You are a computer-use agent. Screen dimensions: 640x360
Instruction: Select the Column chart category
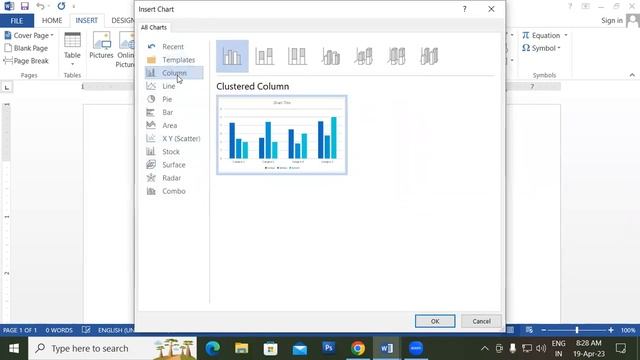(174, 73)
